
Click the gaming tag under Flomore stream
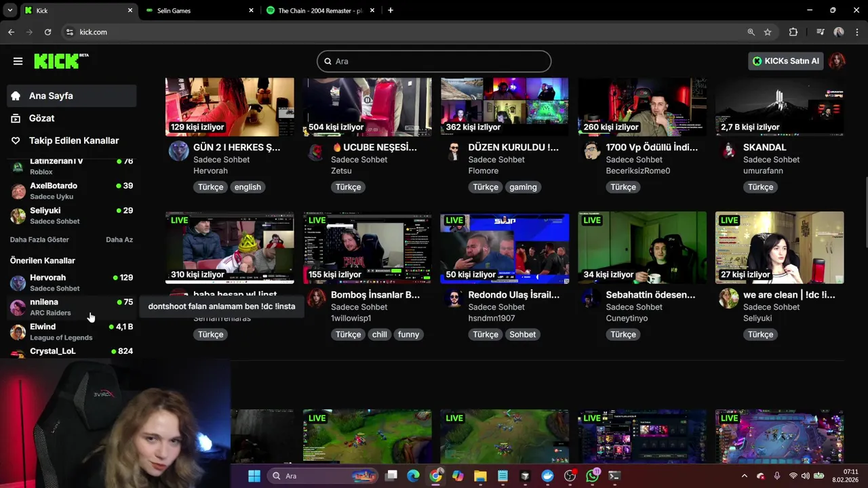pos(523,187)
